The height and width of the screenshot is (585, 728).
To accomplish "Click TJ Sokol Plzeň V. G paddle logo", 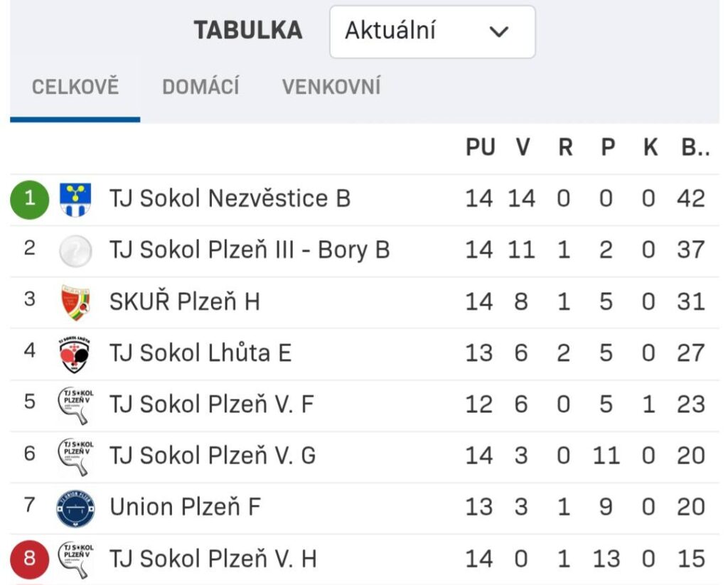I will 75,456.
